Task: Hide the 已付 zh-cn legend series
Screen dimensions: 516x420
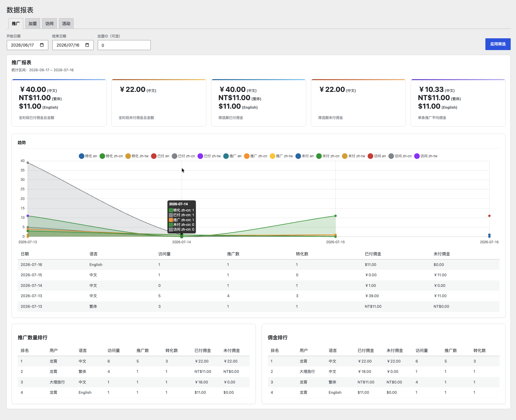Action: [183, 156]
